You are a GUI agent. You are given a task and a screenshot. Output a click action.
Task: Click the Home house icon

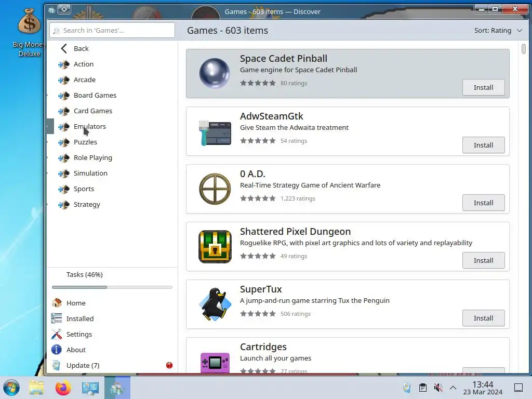coord(56,303)
